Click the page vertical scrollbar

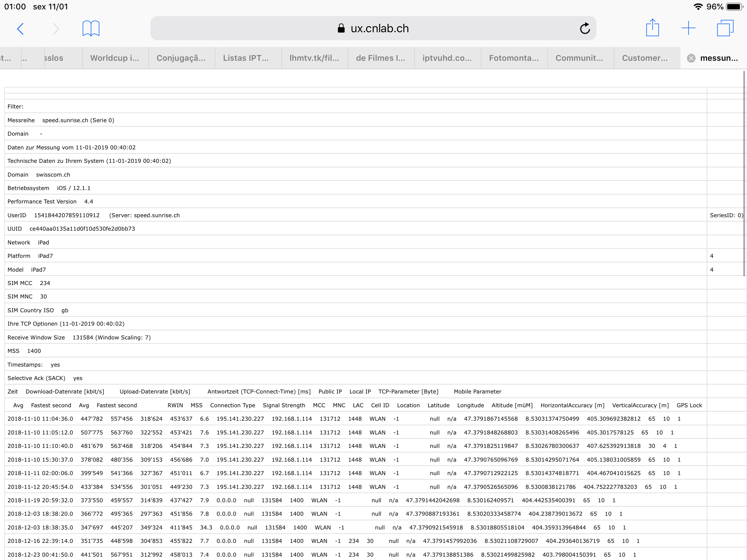tap(744, 173)
